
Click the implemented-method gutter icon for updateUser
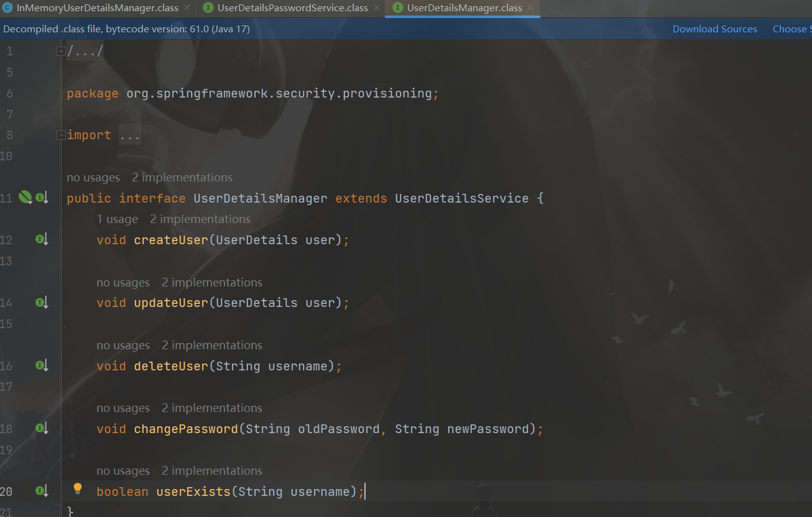click(42, 303)
